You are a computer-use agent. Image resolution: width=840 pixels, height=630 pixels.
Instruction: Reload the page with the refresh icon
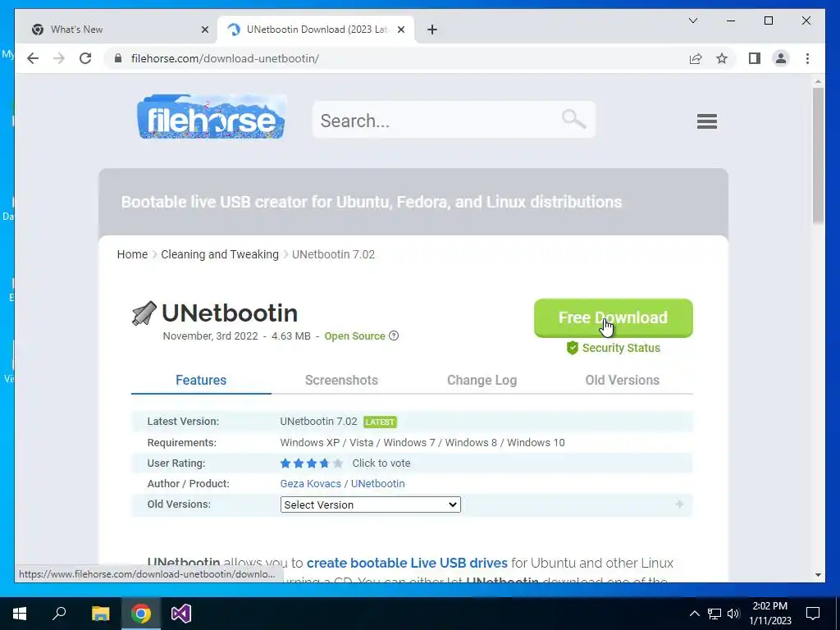point(85,58)
